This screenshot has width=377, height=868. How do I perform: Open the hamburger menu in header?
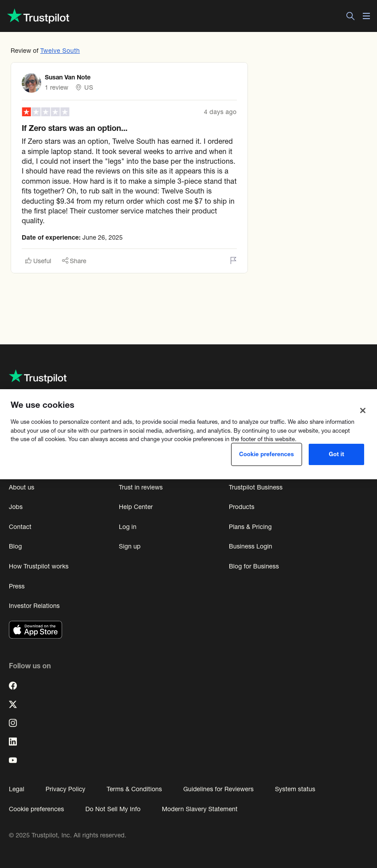point(366,16)
